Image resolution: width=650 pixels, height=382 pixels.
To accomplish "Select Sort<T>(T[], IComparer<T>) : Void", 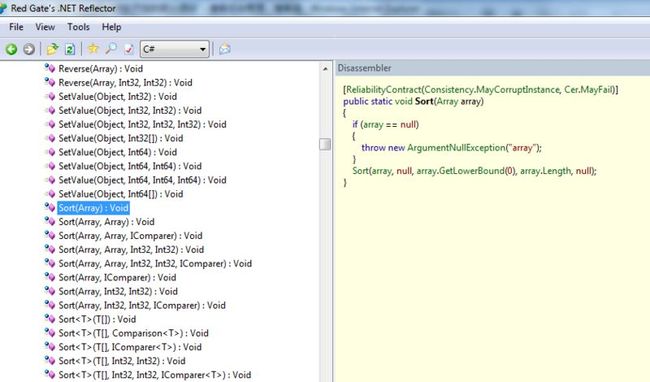I will click(130, 347).
